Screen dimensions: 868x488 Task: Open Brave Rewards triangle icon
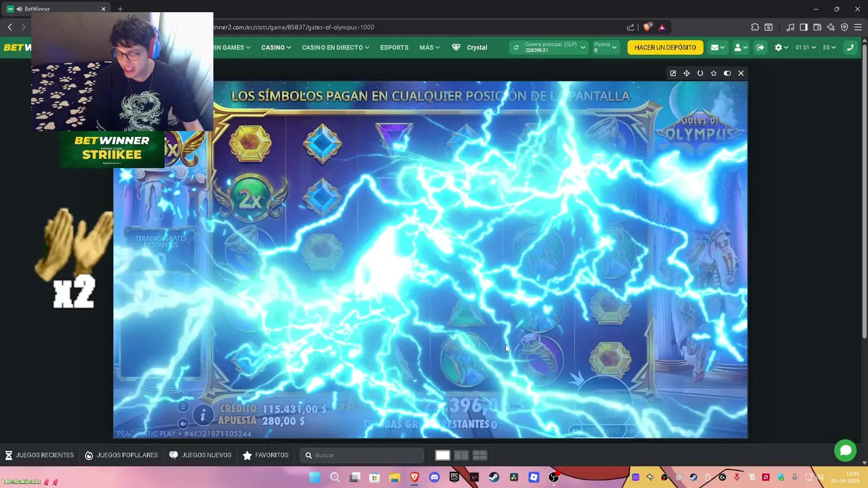tap(662, 27)
